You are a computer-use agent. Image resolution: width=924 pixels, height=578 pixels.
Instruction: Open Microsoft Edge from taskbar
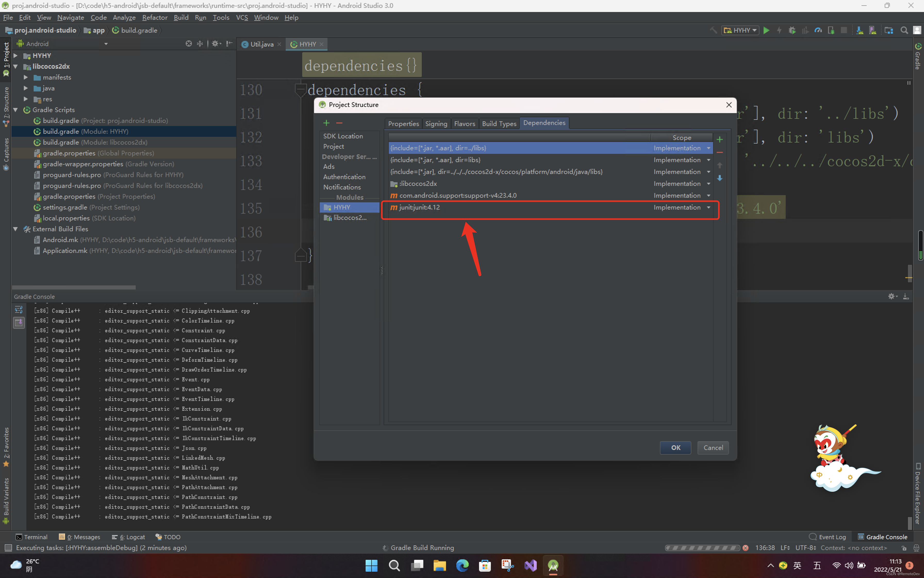pos(462,565)
